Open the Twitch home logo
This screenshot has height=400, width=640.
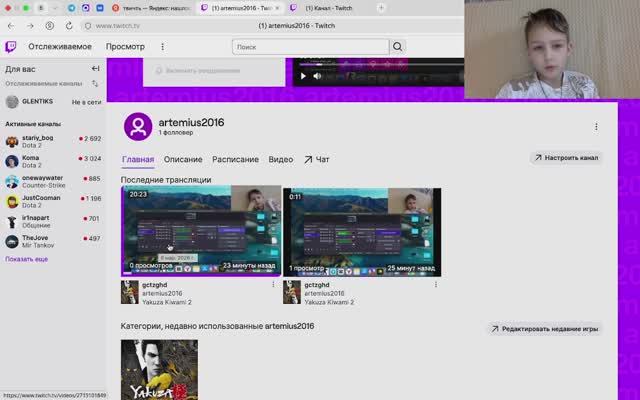coord(11,47)
